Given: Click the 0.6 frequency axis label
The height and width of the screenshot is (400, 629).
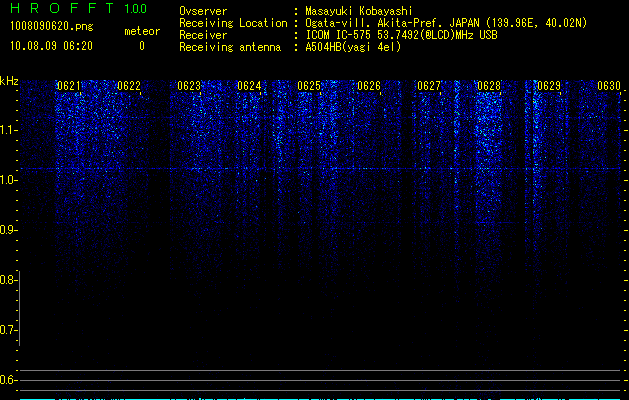Looking at the screenshot, I should [9, 380].
